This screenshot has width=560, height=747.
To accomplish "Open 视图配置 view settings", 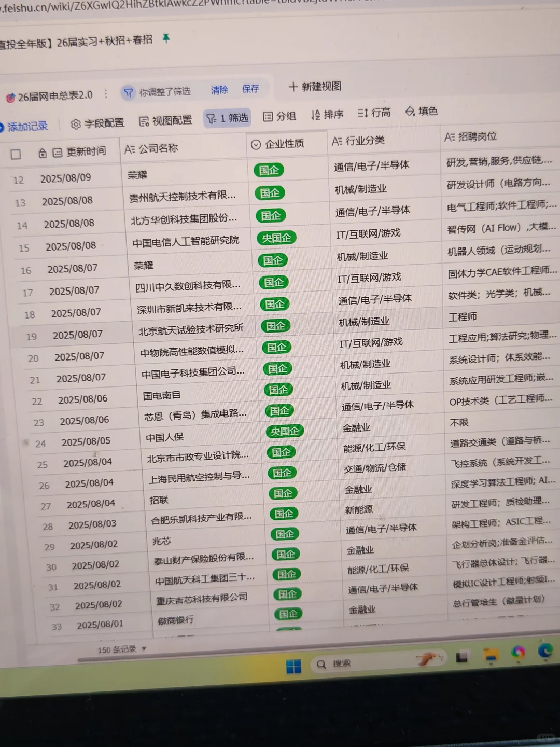I will point(165,121).
